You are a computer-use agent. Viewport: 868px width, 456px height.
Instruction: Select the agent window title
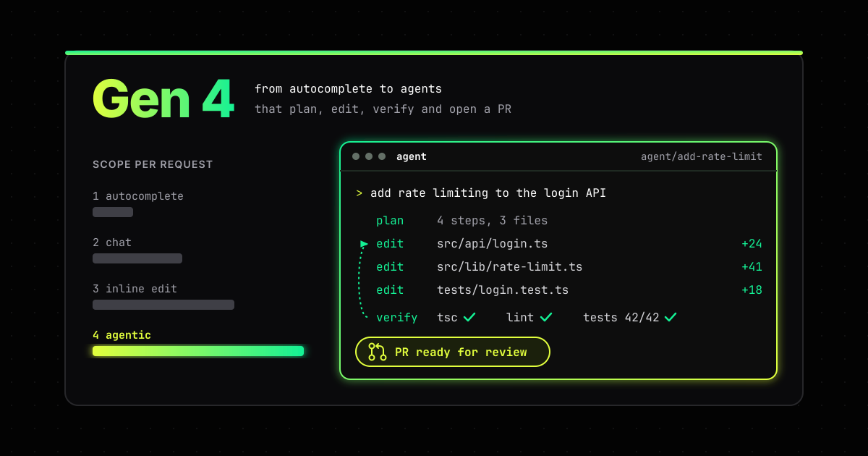pyautogui.click(x=412, y=156)
